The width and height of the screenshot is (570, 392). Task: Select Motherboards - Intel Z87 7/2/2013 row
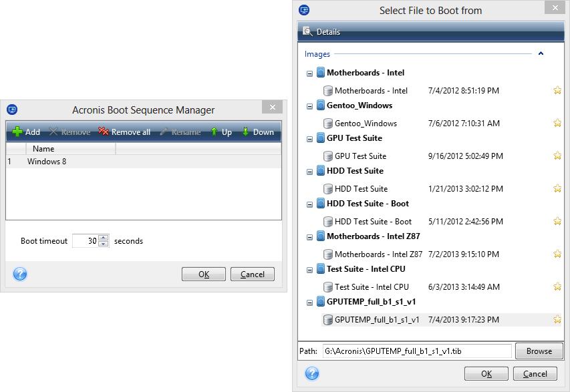point(442,254)
